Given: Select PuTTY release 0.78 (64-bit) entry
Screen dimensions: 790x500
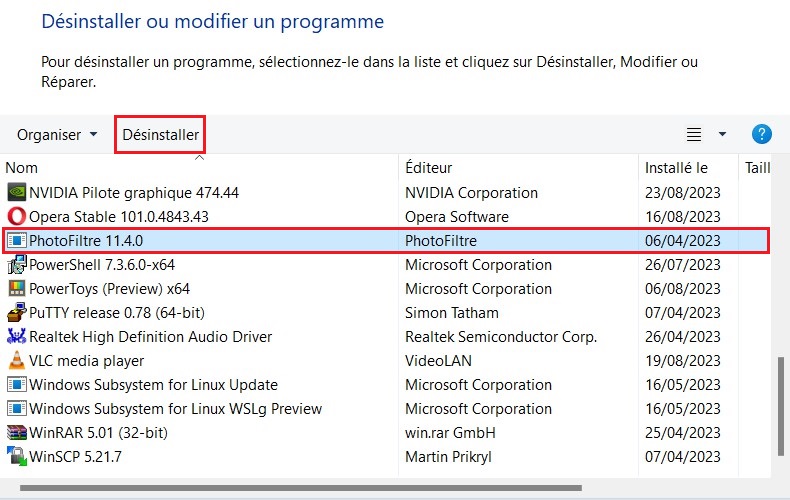Looking at the screenshot, I should point(117,312).
